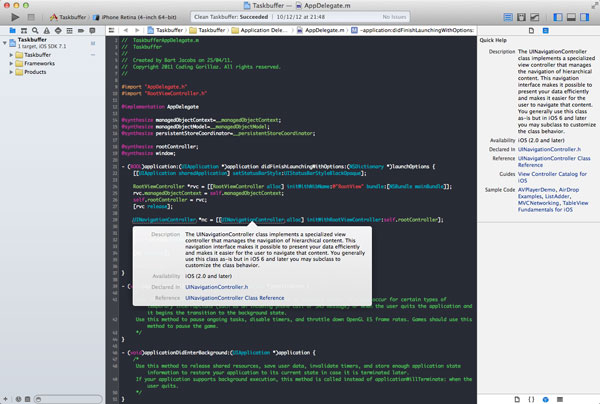Viewport: 600px width, 404px height.
Task: Switch to the Version editor
Action: point(535,17)
